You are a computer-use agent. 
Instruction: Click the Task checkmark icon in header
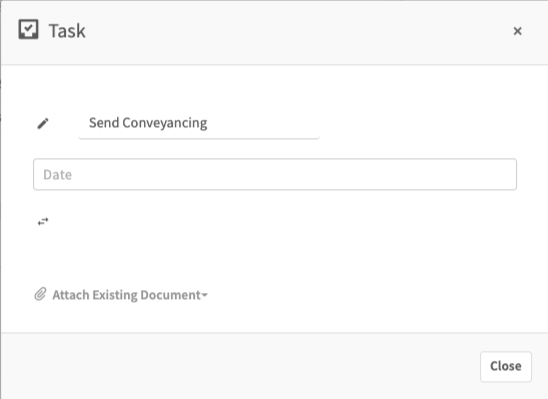[x=28, y=29]
